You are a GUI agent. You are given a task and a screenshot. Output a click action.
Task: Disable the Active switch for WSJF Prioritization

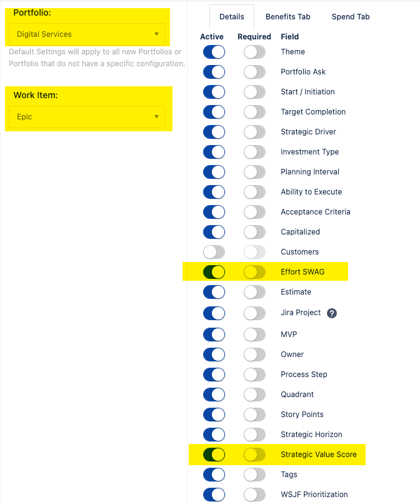[x=214, y=495]
